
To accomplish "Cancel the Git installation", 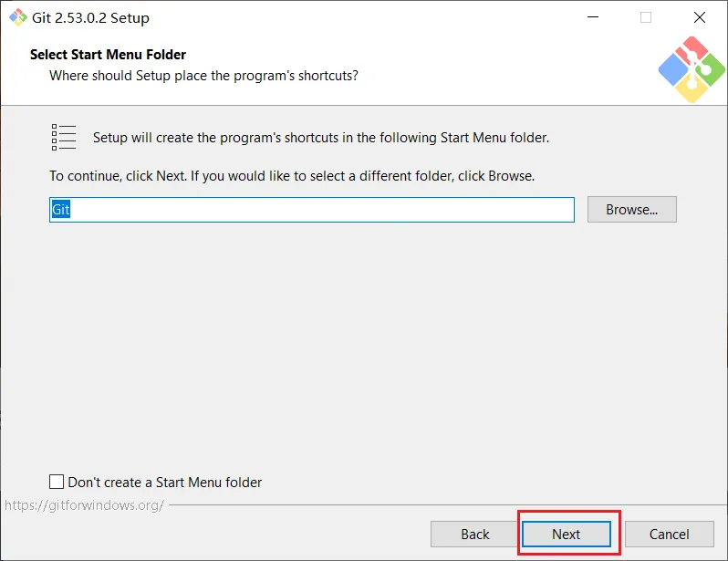I will 669,535.
